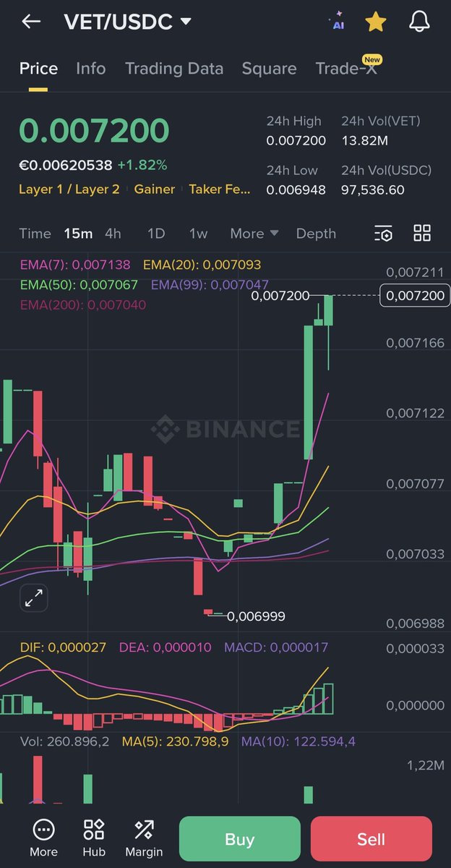Click the 24h High value
451x868 pixels.
pos(296,141)
